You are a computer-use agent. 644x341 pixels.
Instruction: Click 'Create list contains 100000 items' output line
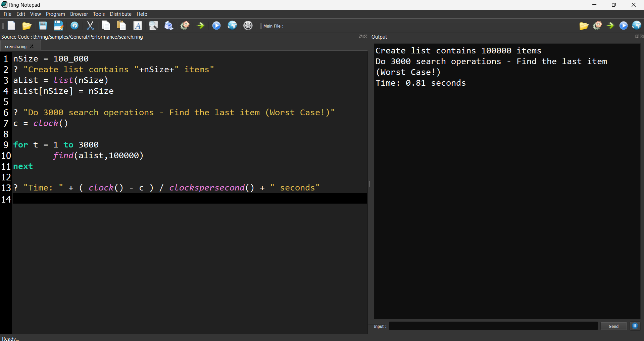458,51
